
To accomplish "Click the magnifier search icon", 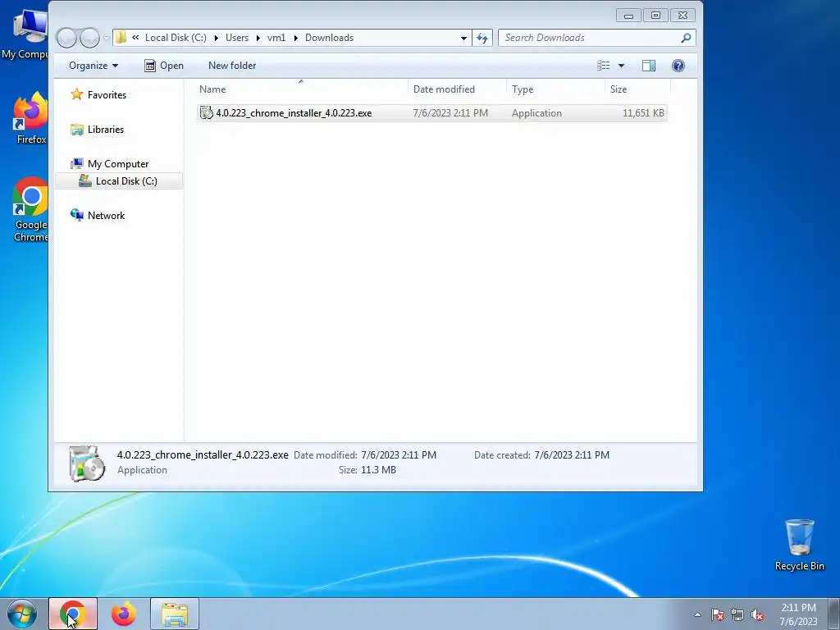I will 686,38.
